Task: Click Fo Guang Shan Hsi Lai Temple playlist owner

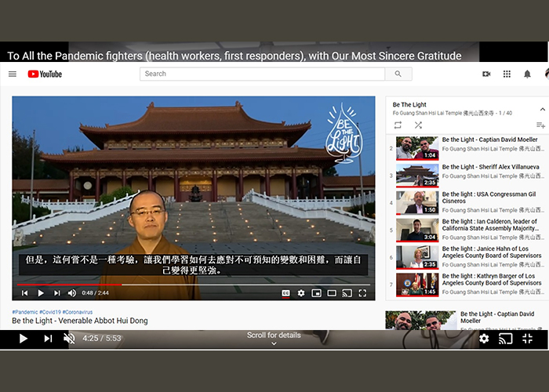Action: click(x=443, y=113)
